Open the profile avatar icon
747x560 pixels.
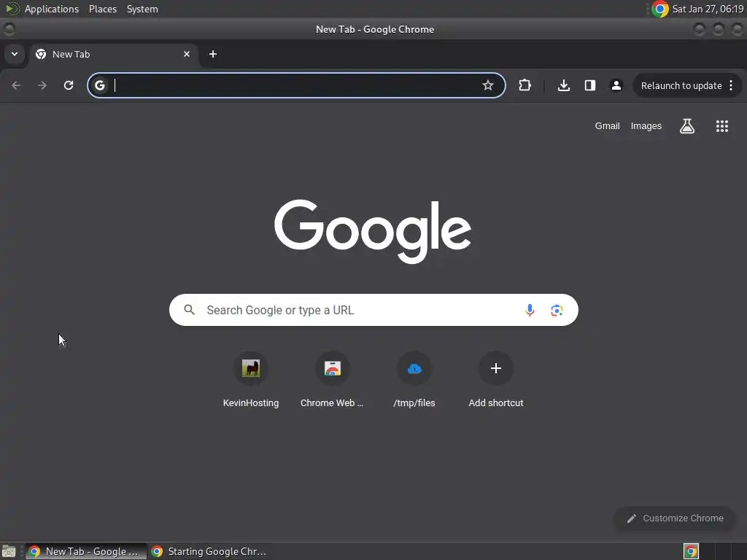coord(616,85)
